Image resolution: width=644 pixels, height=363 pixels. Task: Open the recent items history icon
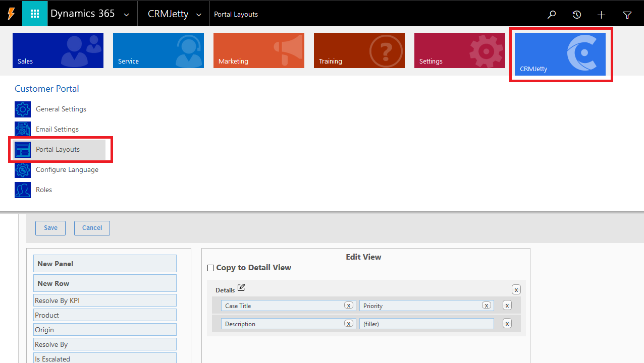click(576, 15)
